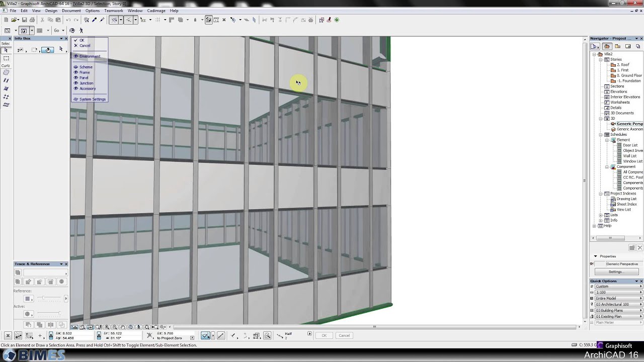Toggle Accessory visibility eye
Image resolution: width=644 pixels, height=362 pixels.
point(76,88)
